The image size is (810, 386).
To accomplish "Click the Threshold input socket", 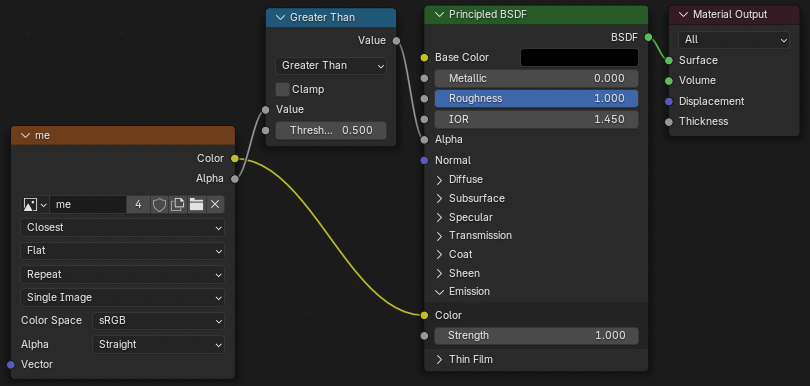I will coord(266,131).
